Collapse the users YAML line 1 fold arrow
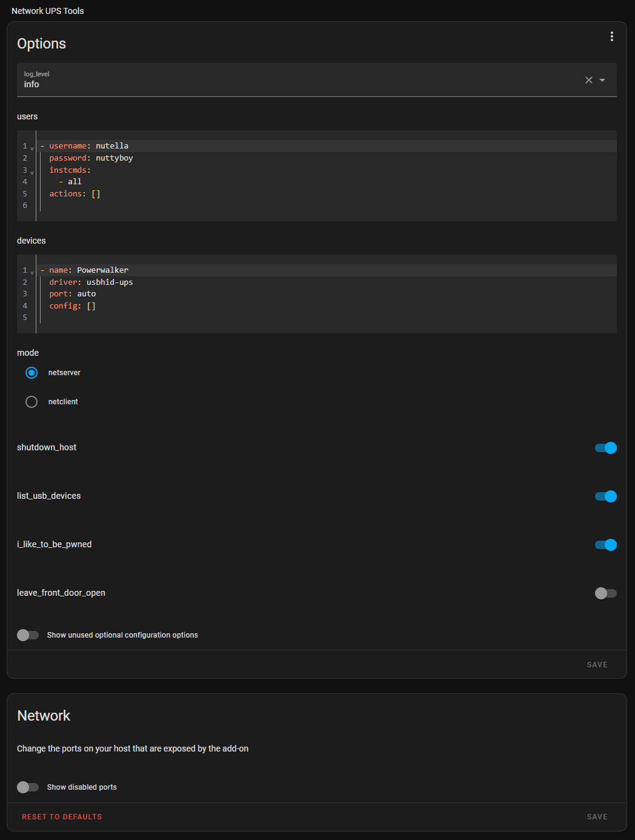The height and width of the screenshot is (840, 635). tap(32, 148)
